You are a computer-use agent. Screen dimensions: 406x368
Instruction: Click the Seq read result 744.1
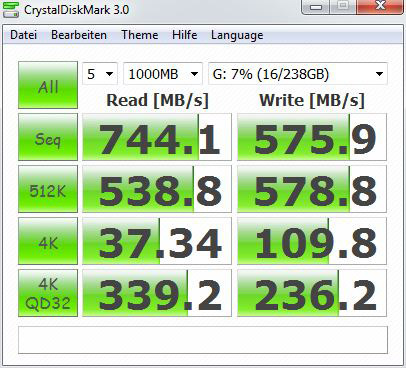coord(157,137)
